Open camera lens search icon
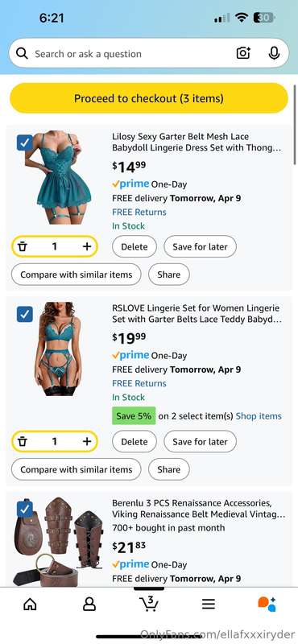This screenshot has width=298, height=644. click(x=243, y=53)
